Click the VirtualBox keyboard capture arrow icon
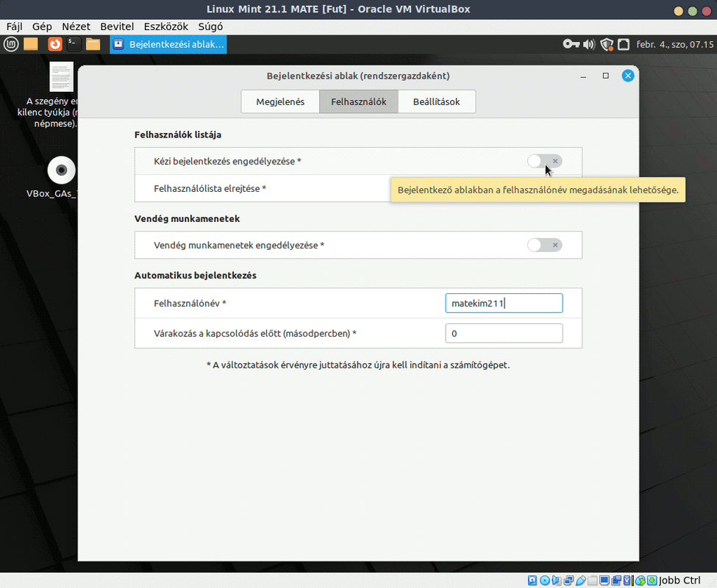This screenshot has height=588, width=717. (x=652, y=580)
